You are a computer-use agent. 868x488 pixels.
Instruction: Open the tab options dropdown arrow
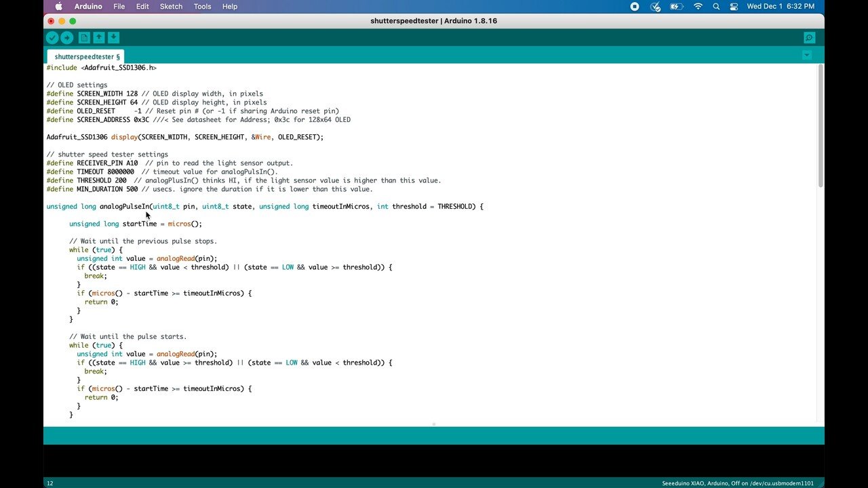(806, 55)
